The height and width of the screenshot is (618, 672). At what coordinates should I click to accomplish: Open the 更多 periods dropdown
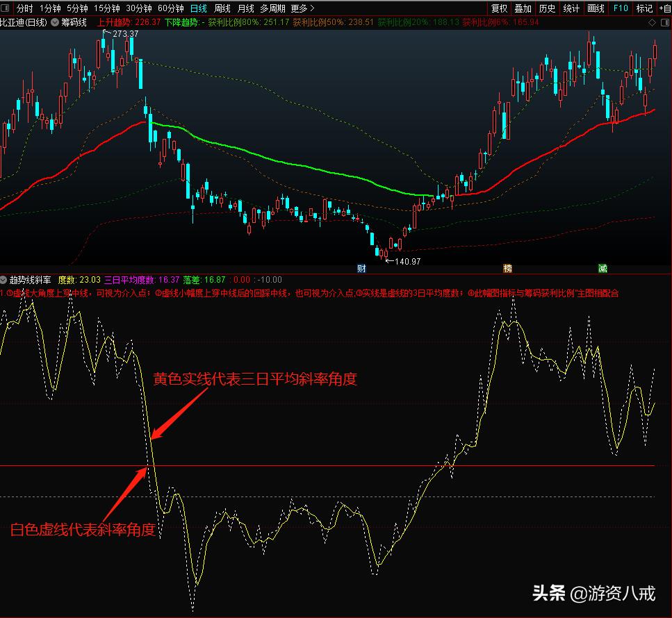click(300, 8)
